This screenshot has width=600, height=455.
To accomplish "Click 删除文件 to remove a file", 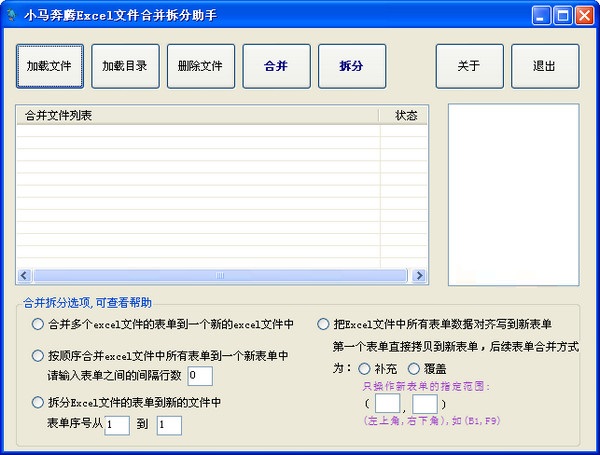I will pos(201,66).
